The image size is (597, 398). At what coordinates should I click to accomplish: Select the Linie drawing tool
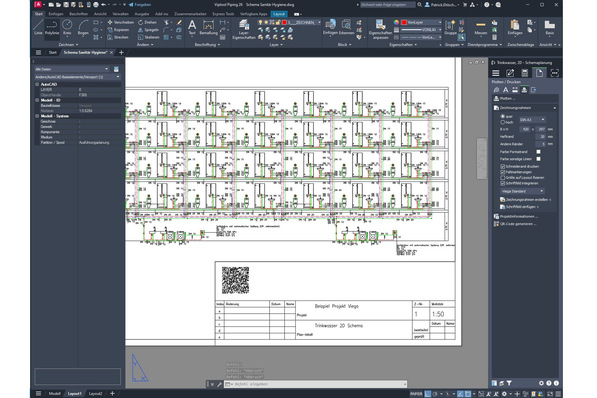coord(38,27)
